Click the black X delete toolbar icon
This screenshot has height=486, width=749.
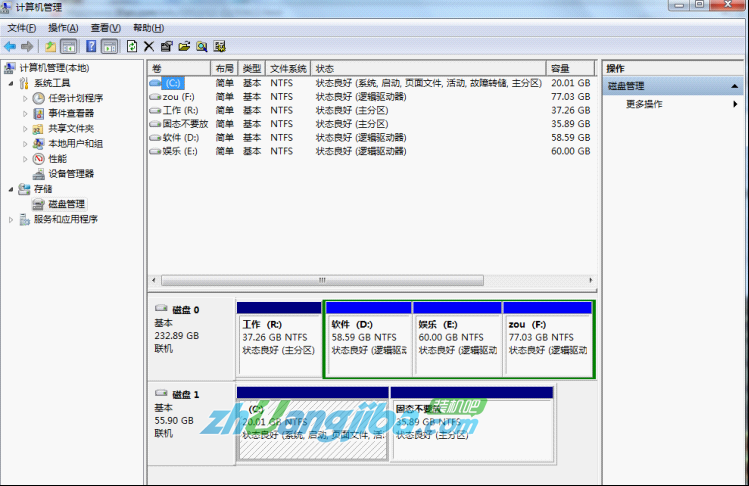pyautogui.click(x=149, y=46)
